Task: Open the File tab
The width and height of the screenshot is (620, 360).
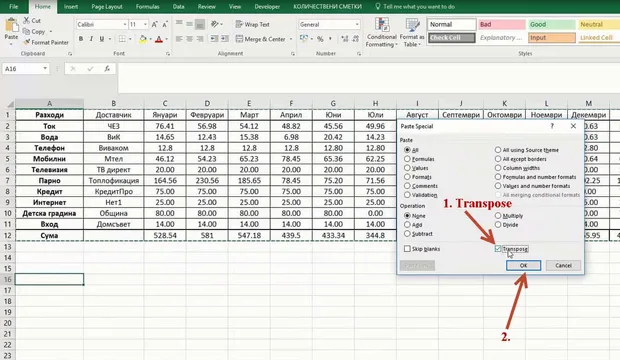Action: 13,7
